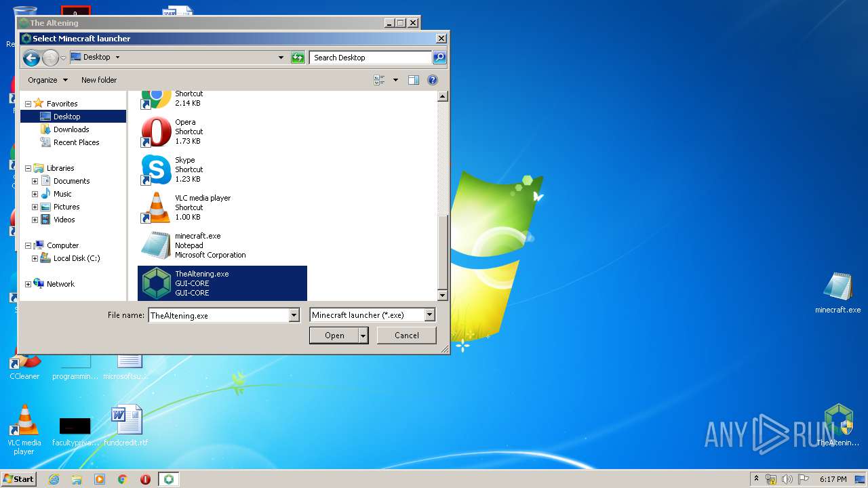This screenshot has height=488, width=868.
Task: Select Local Disk (C:) in the tree
Action: point(76,258)
